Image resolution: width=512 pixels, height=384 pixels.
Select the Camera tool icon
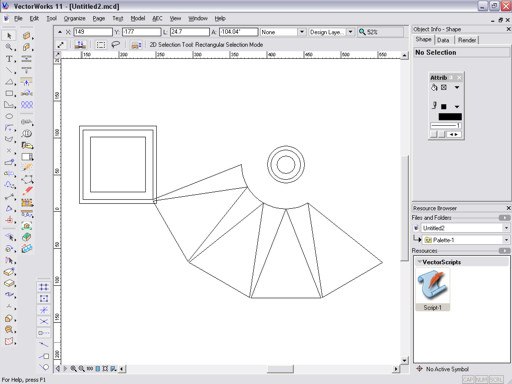[x=27, y=225]
